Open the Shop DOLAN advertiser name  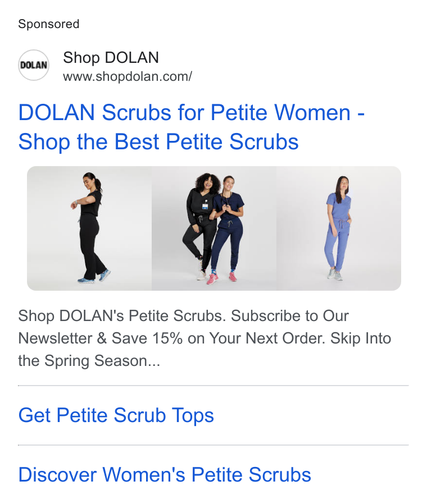(x=111, y=58)
